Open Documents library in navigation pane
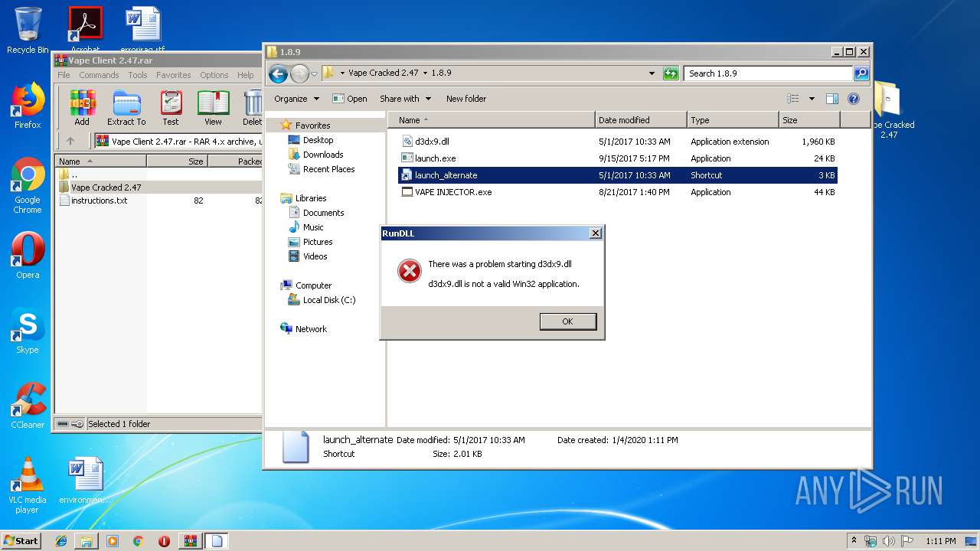Screen dimensions: 980x551 [316, 213]
